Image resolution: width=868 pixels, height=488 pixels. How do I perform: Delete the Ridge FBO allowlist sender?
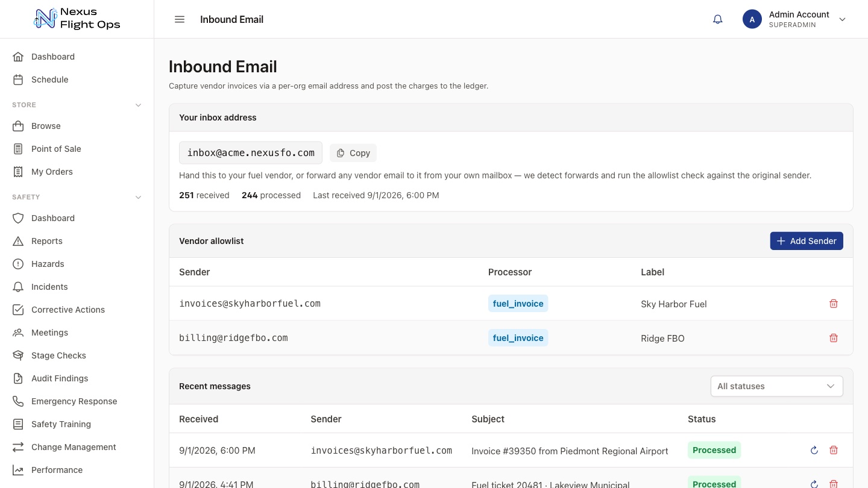point(834,338)
